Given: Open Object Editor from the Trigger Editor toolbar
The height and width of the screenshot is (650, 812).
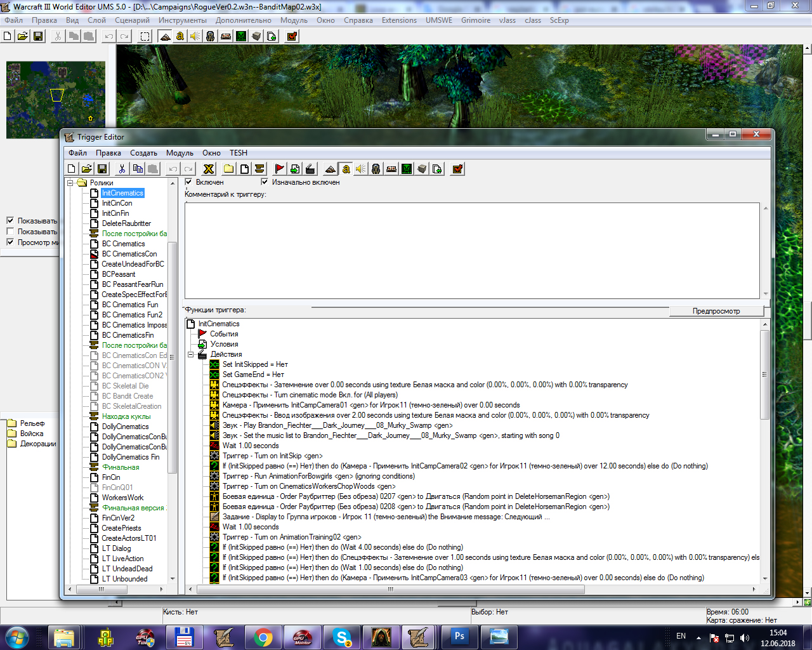Looking at the screenshot, I should (x=376, y=169).
